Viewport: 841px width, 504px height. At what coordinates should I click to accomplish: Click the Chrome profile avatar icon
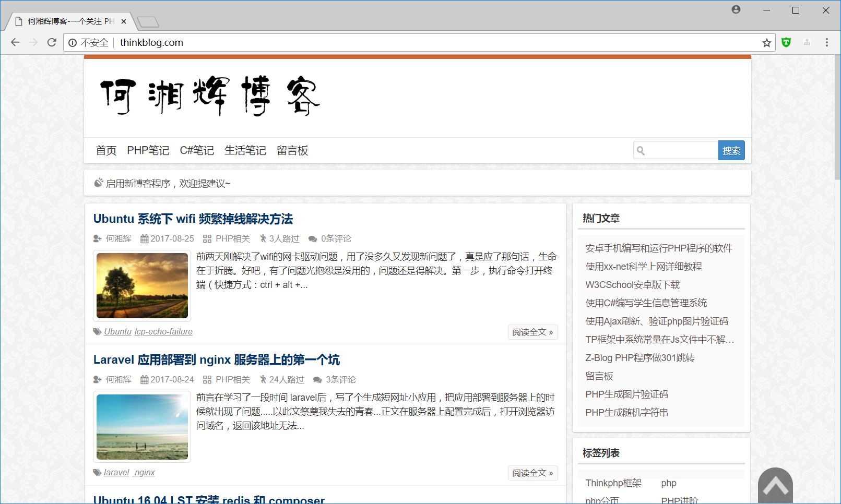[x=736, y=9]
